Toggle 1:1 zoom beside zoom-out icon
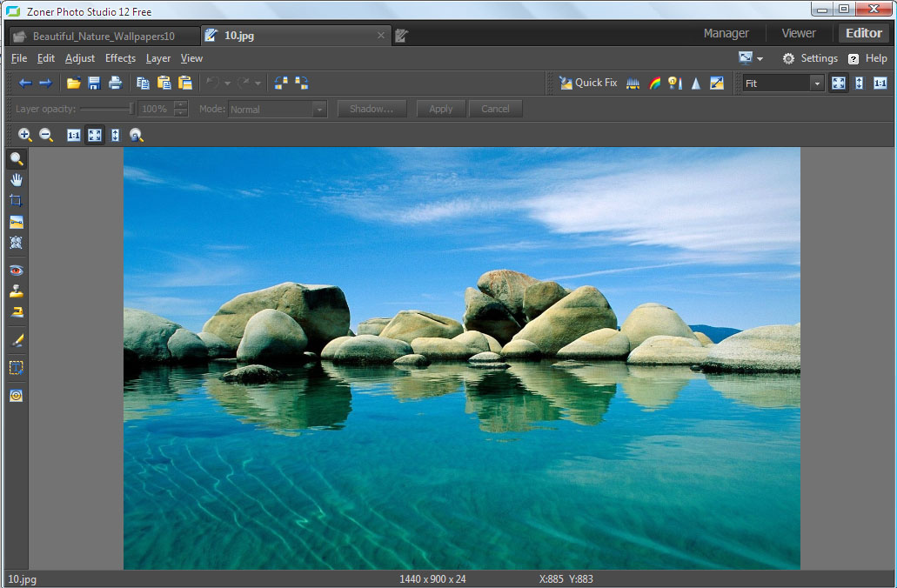This screenshot has height=588, width=897. (74, 135)
